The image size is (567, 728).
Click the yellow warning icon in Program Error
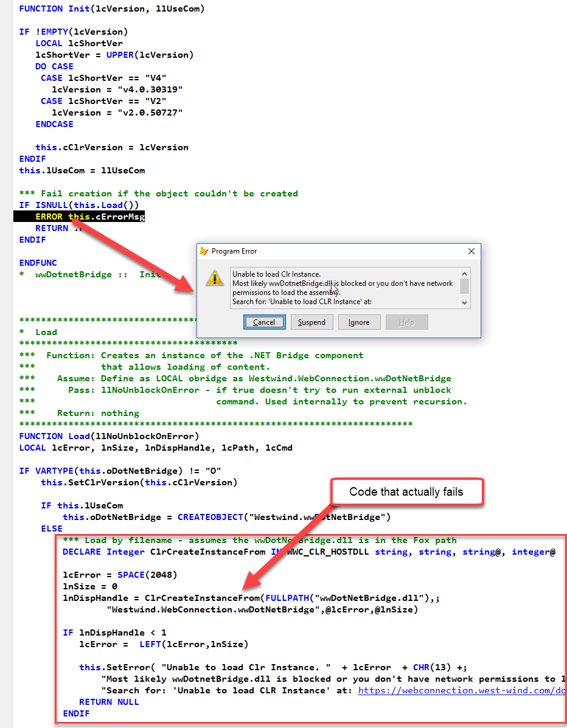(215, 279)
